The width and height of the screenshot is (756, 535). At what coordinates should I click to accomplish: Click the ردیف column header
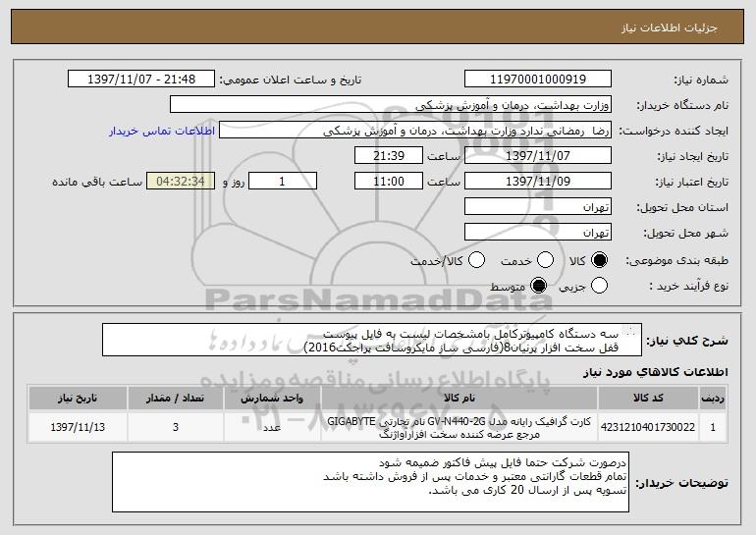coord(713,399)
